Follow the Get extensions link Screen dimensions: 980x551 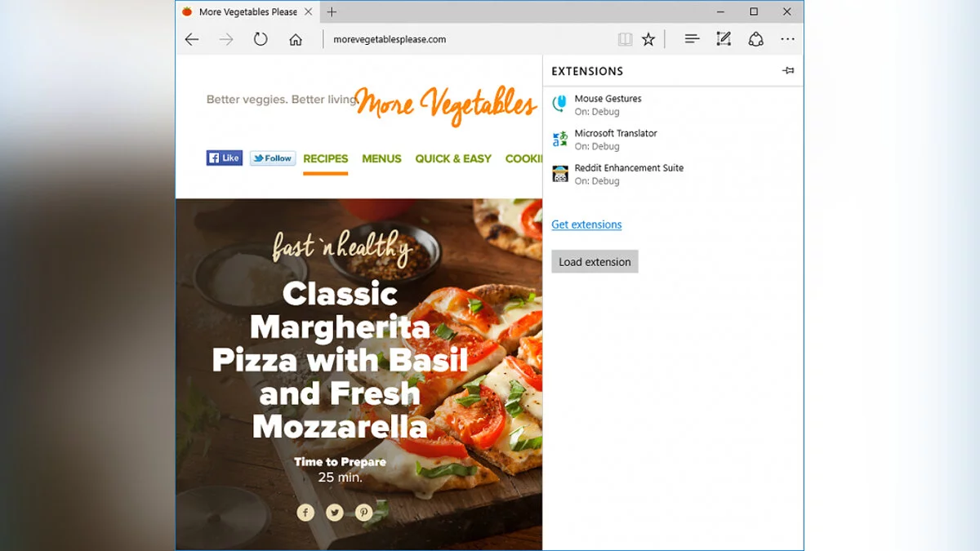[586, 224]
